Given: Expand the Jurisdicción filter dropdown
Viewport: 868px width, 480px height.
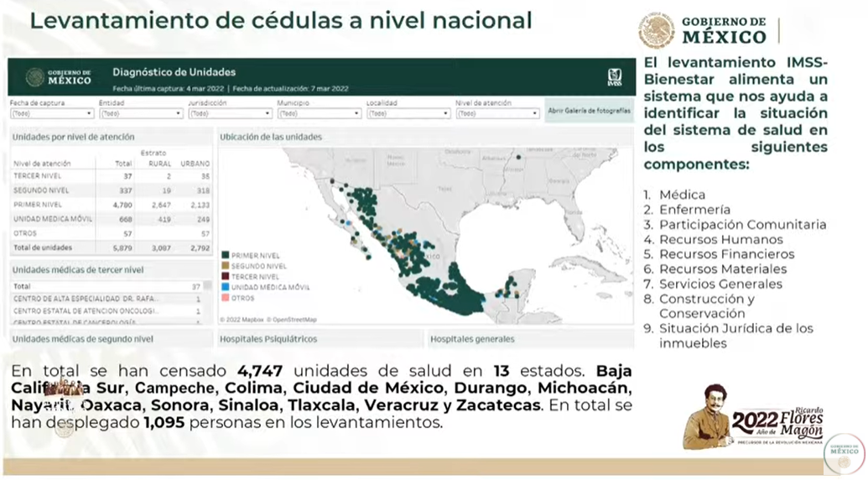Looking at the screenshot, I should click(231, 113).
